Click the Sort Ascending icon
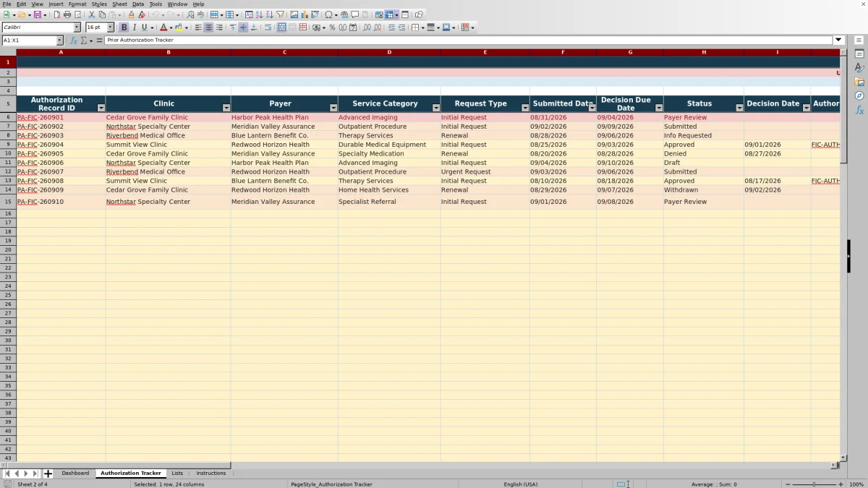 pyautogui.click(x=259, y=14)
